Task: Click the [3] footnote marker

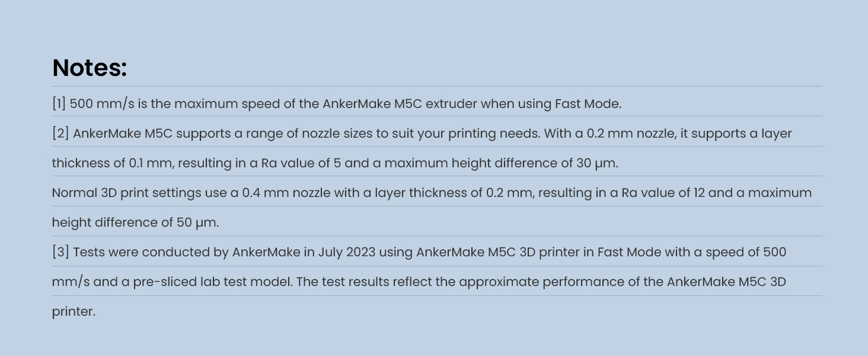Action: (60, 252)
